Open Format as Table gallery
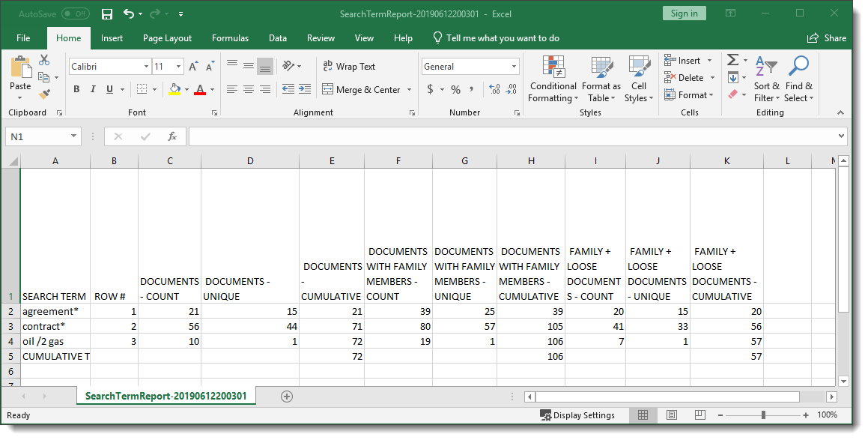The height and width of the screenshot is (440, 868). [x=601, y=79]
